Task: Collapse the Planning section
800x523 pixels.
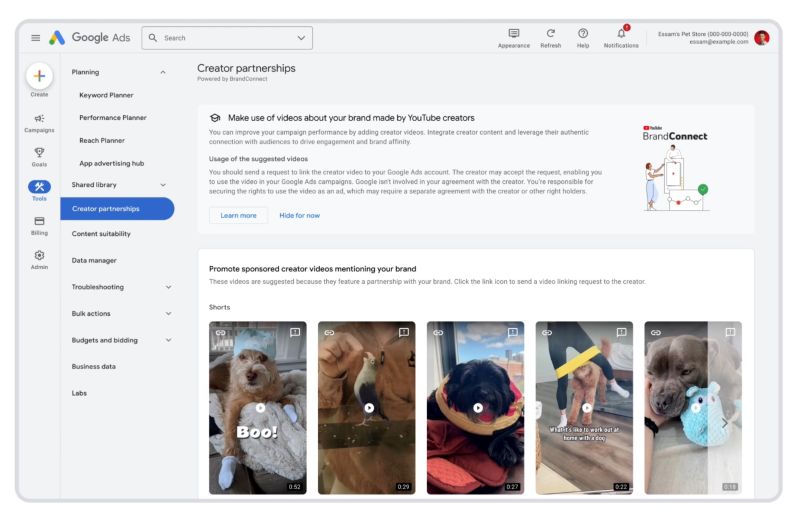Action: click(163, 72)
